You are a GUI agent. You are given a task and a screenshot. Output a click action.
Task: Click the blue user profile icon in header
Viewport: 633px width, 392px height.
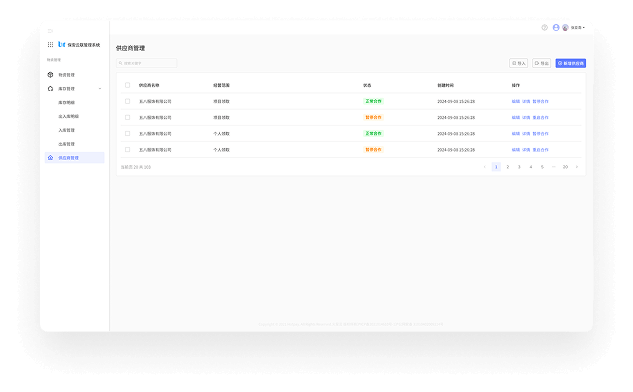(x=556, y=27)
